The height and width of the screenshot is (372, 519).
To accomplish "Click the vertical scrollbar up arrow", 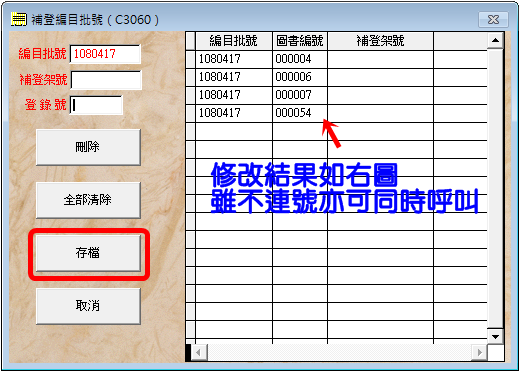I will tap(495, 40).
